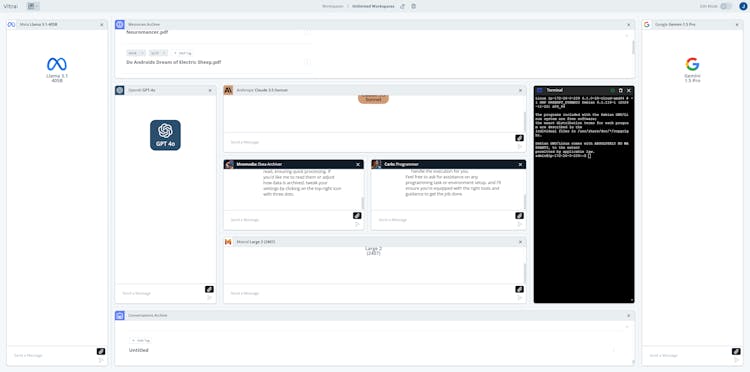
Task: Click the large GPT 4o logo
Action: [x=165, y=135]
